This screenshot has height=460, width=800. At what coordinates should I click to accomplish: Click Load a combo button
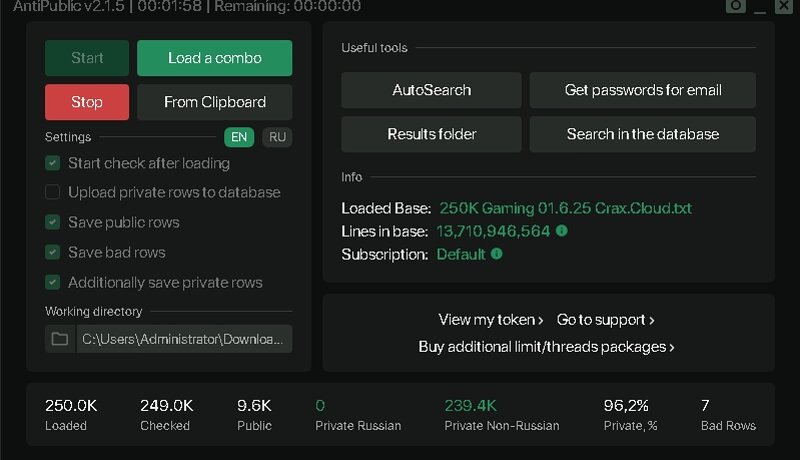[x=214, y=58]
